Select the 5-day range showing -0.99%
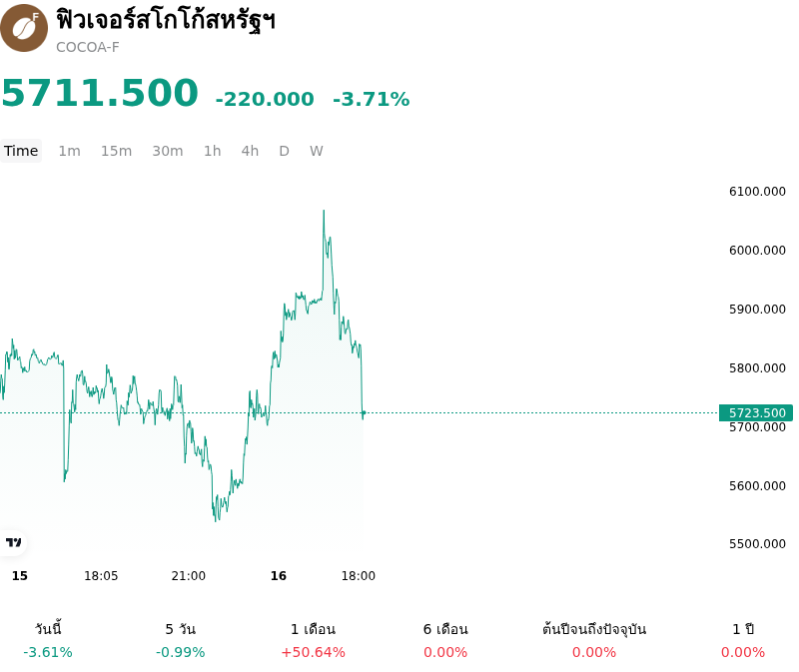 pyautogui.click(x=181, y=640)
